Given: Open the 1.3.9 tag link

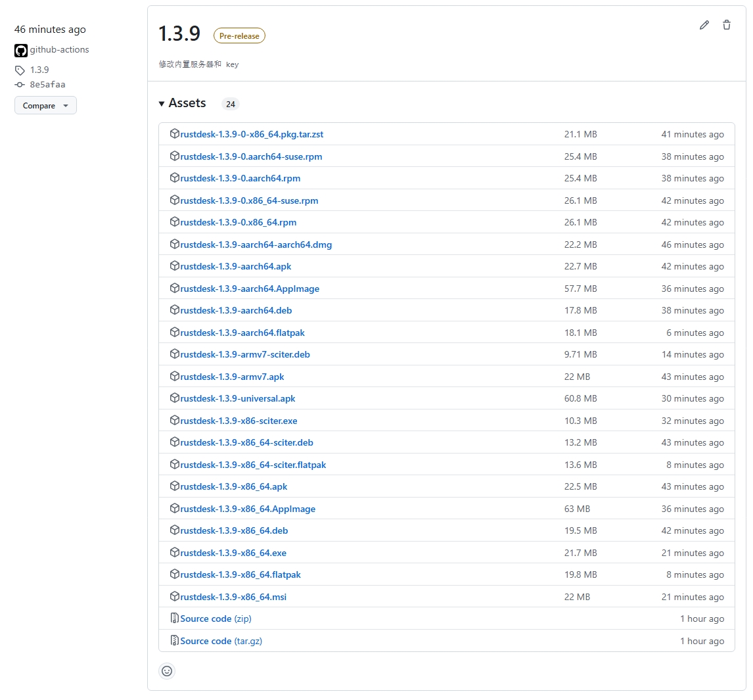Looking at the screenshot, I should (x=39, y=70).
